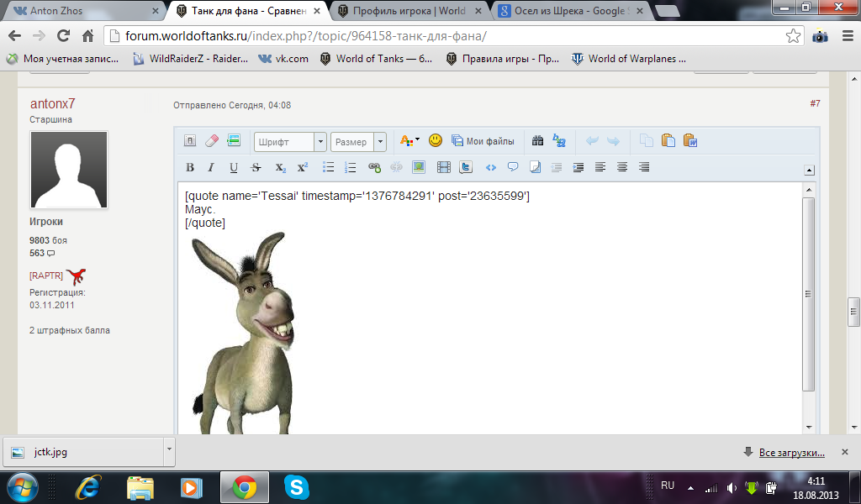Viewport: 861px width, 504px height.
Task: Click the binoculars find icon
Action: [x=537, y=141]
